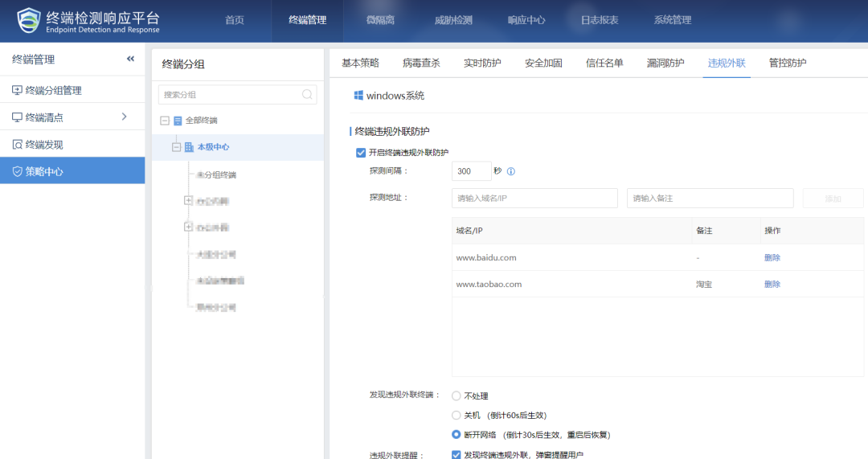Click the 终端违规外联防护 section heading
868x459 pixels.
coord(392,132)
